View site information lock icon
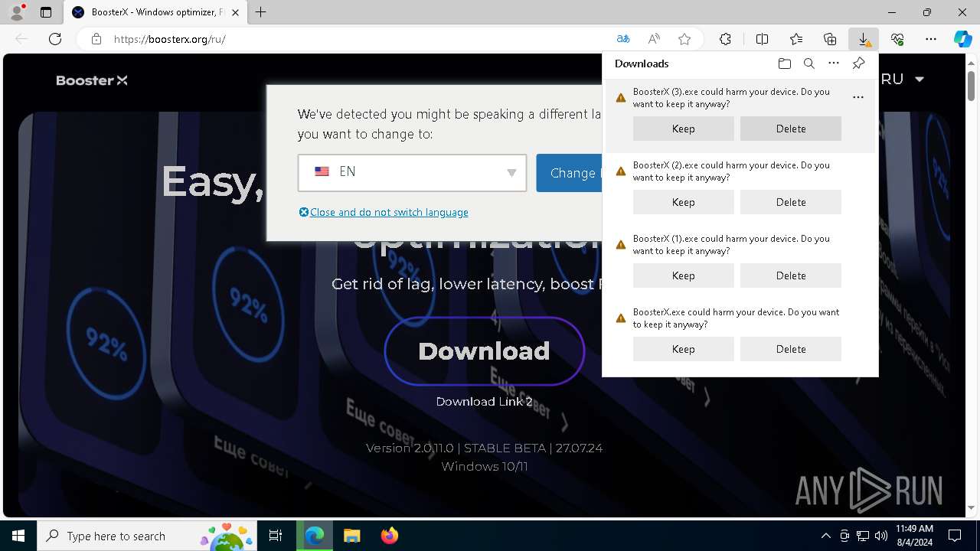Image resolution: width=980 pixels, height=551 pixels. click(96, 39)
